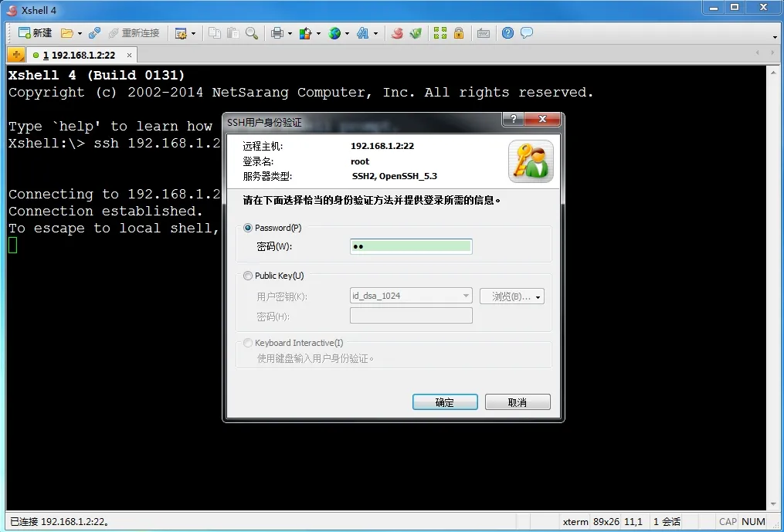Open the toolbar options overflow arrow
Viewport: 784px width, 532px height.
pos(776,37)
